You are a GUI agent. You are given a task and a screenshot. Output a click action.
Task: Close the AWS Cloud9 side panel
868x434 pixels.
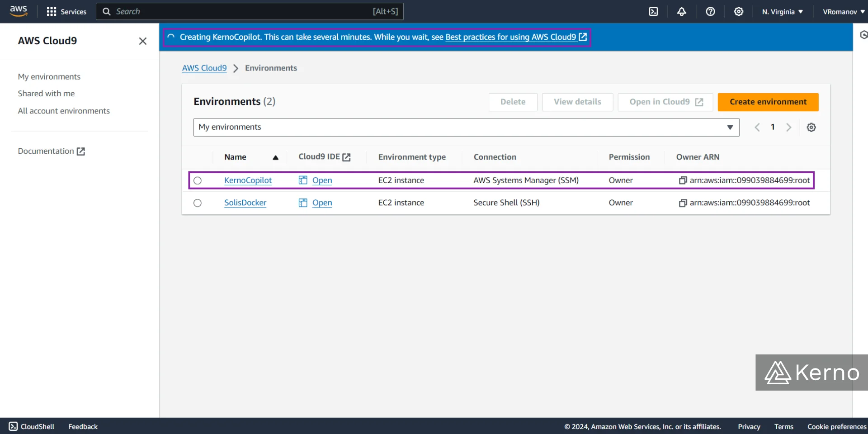click(143, 41)
